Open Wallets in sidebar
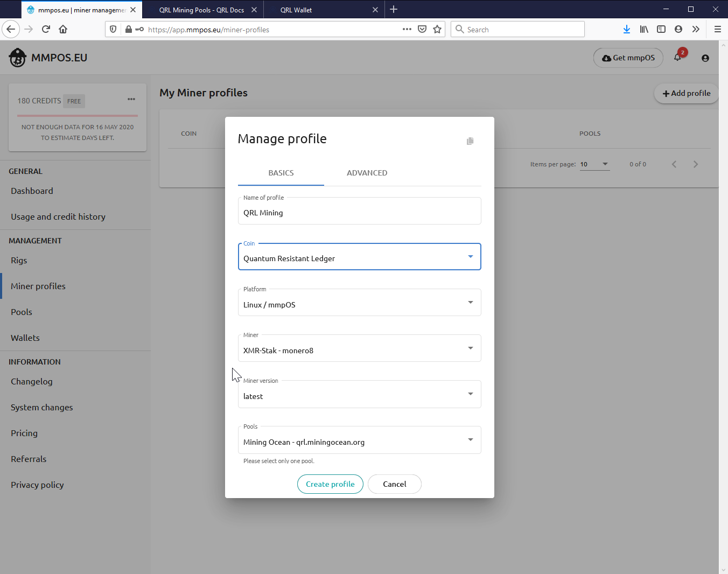The width and height of the screenshot is (728, 574). [x=25, y=338]
